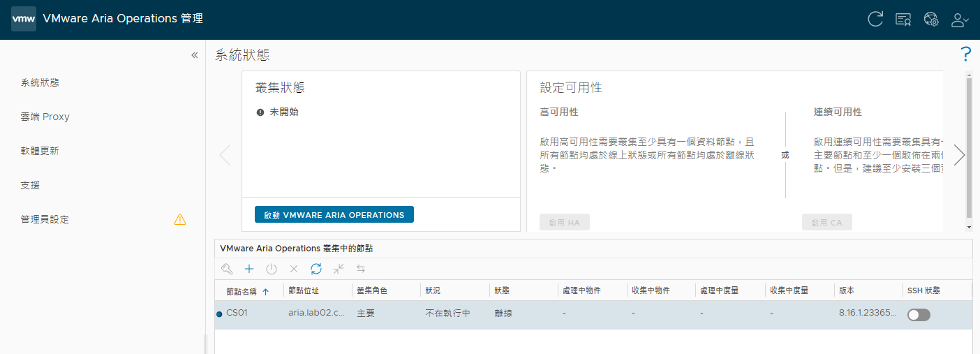The width and height of the screenshot is (980, 354).
Task: Sort by 處理中度量 column header
Action: [x=720, y=290]
